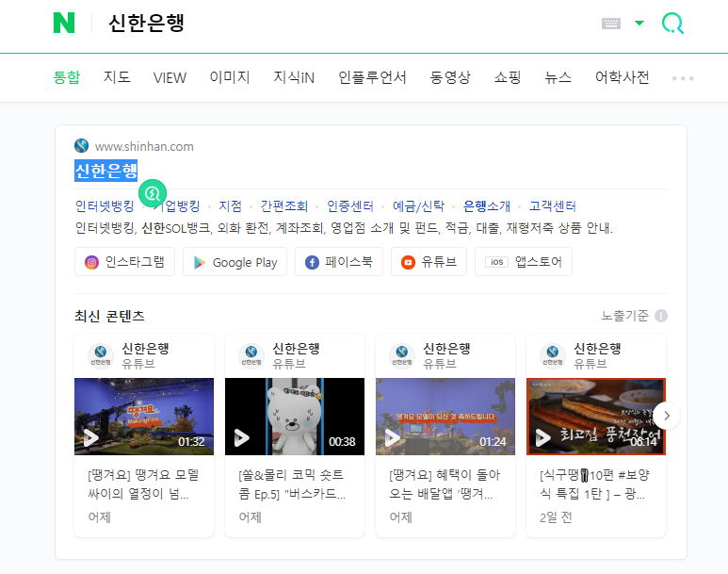Open the 페이스북 channel button
This screenshot has height=574, width=728.
click(x=339, y=262)
